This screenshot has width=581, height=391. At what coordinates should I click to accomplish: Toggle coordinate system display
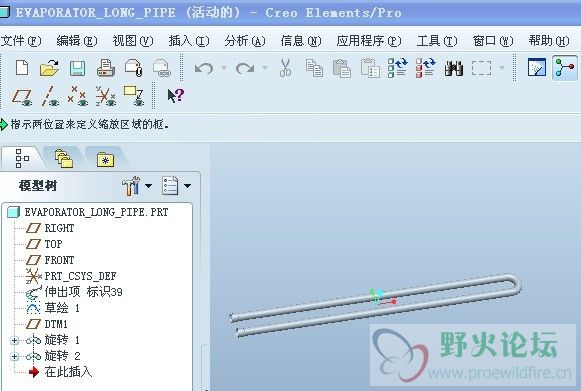point(106,96)
